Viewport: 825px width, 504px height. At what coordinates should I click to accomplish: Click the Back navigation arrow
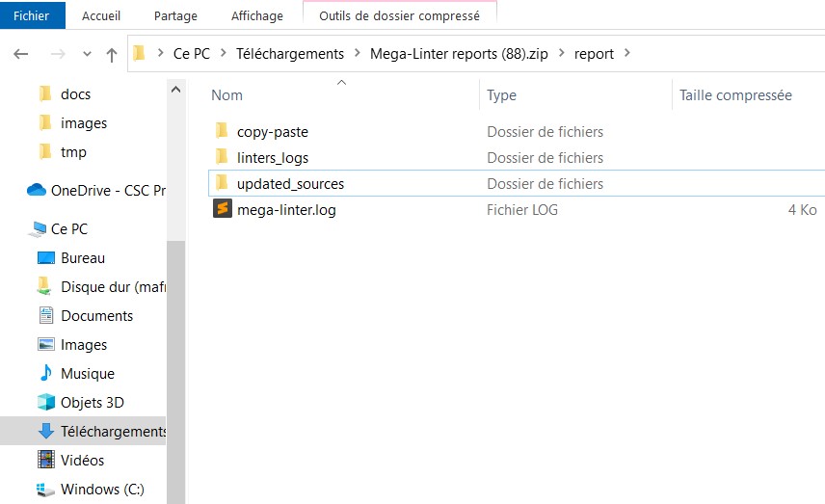point(21,54)
